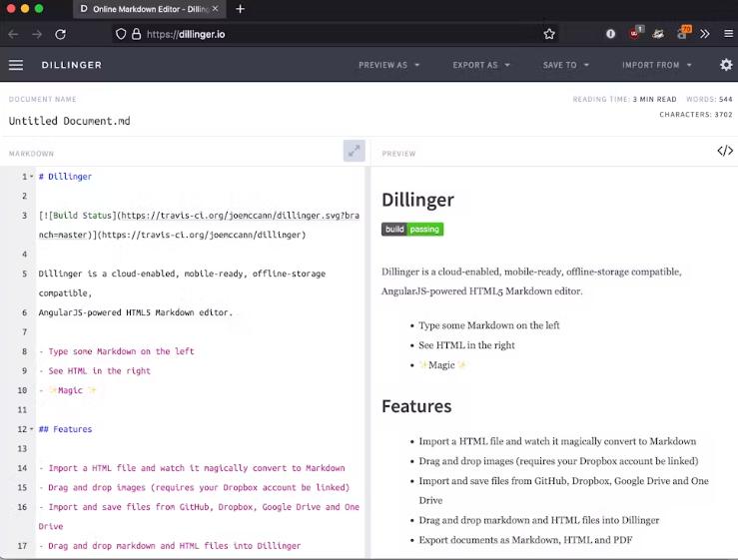Click the CHARACTERS: 3702 counter
Image resolution: width=738 pixels, height=560 pixels.
pyautogui.click(x=696, y=115)
